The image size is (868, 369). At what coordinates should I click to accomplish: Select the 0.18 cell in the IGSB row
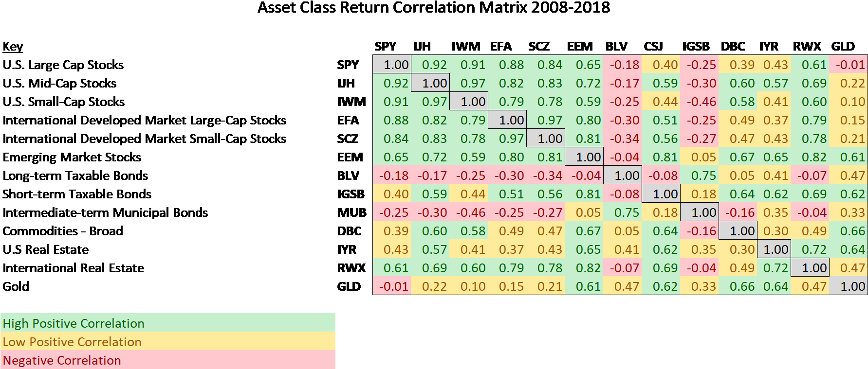point(700,194)
